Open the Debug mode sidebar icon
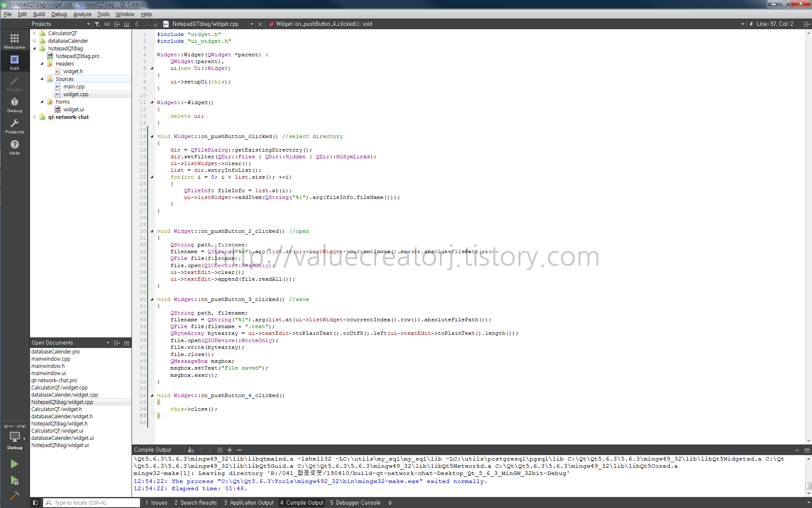Viewport: 812px width, 508px height. 14,105
